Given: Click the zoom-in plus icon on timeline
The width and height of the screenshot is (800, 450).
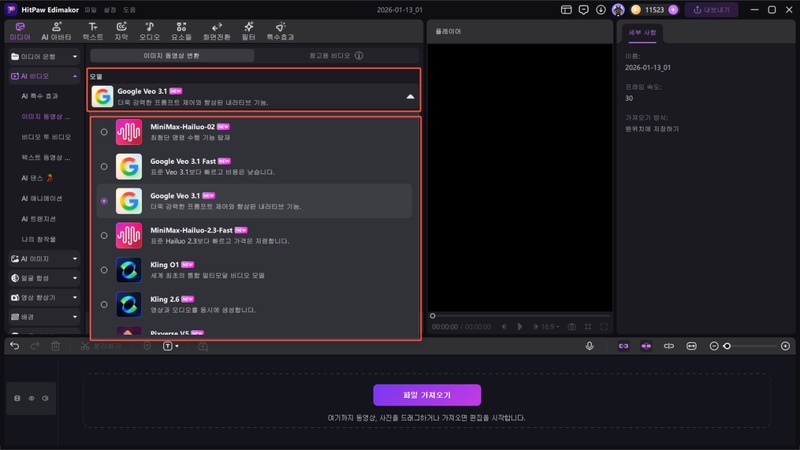Looking at the screenshot, I should click(785, 346).
